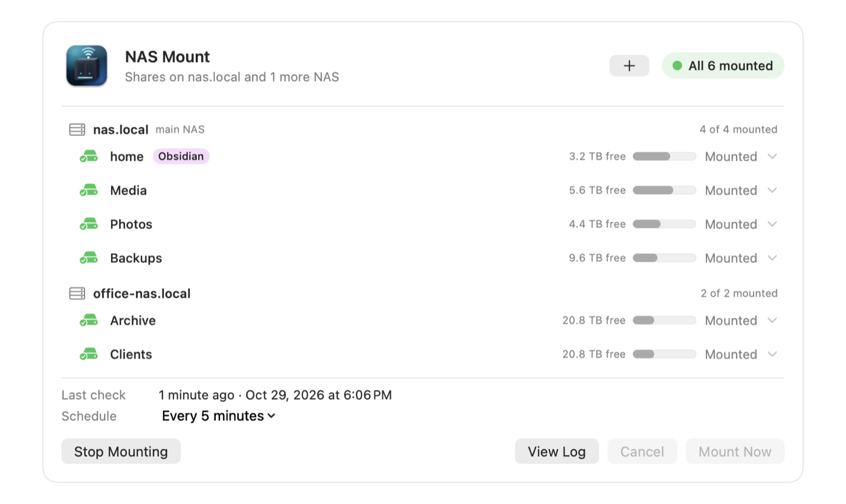Click the Media share drive icon
This screenshot has height=504, width=846.
pyautogui.click(x=89, y=190)
